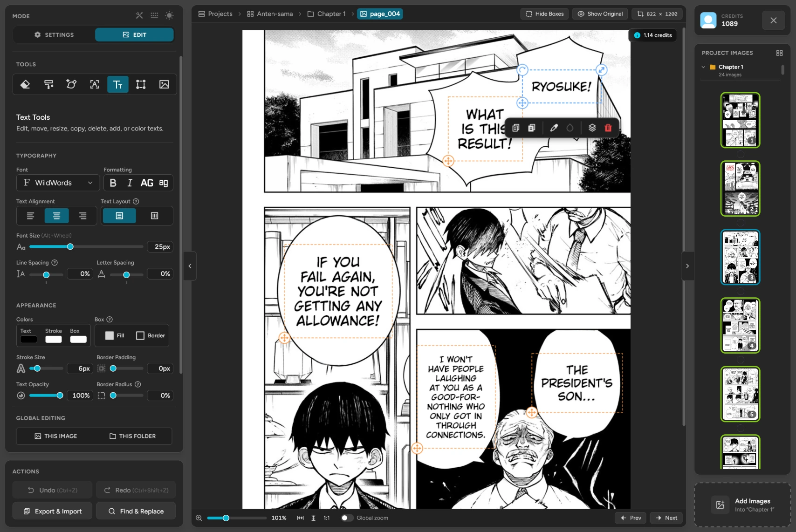This screenshot has height=532, width=796.
Task: Expand the right panel arrow
Action: tap(687, 266)
